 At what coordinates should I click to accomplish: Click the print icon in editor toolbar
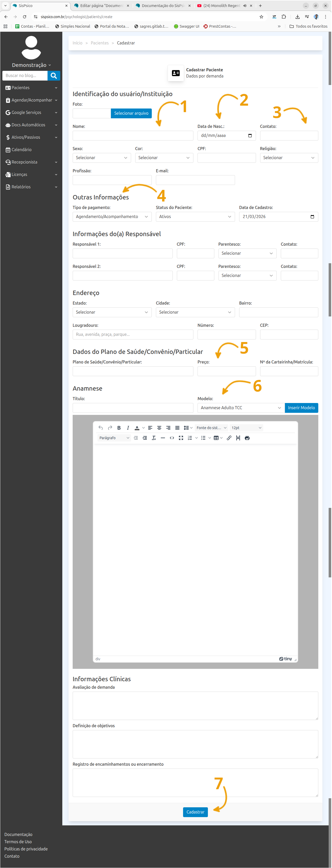click(247, 438)
